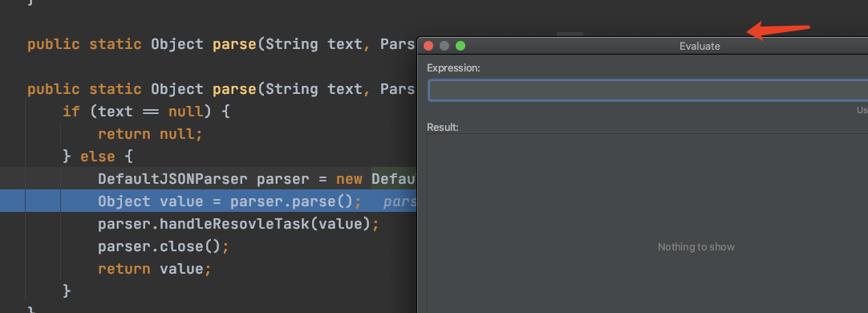This screenshot has width=868, height=313.
Task: Maximize the Evaluate window with green button
Action: [x=460, y=46]
